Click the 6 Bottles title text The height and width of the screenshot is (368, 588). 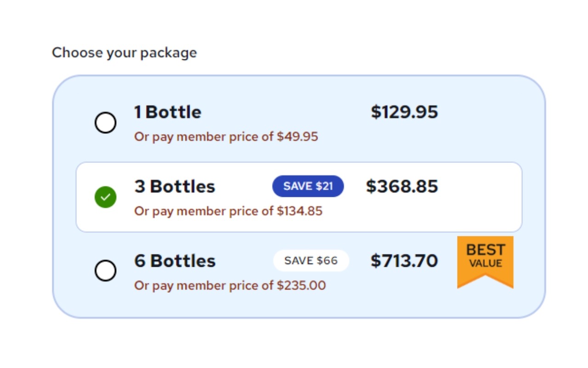pyautogui.click(x=175, y=261)
